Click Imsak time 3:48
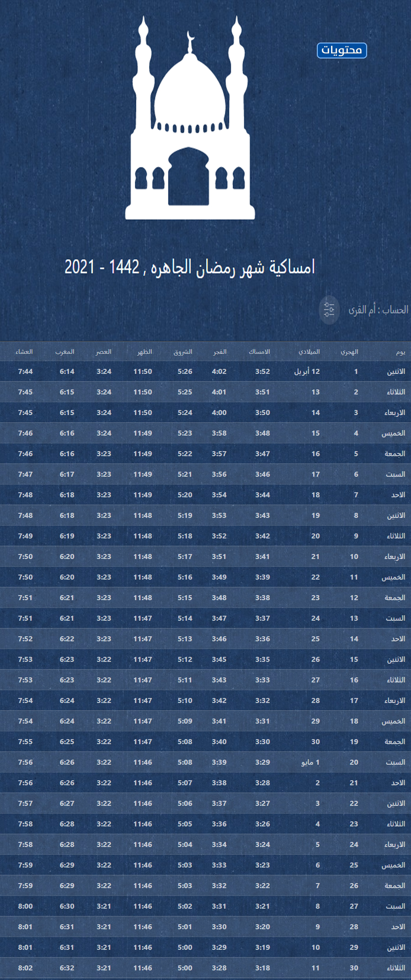Viewport: 411px width, 980px height. coord(262,433)
